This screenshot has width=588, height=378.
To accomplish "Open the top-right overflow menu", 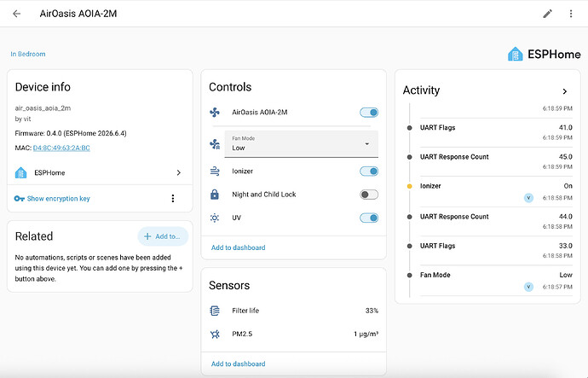I will point(571,14).
